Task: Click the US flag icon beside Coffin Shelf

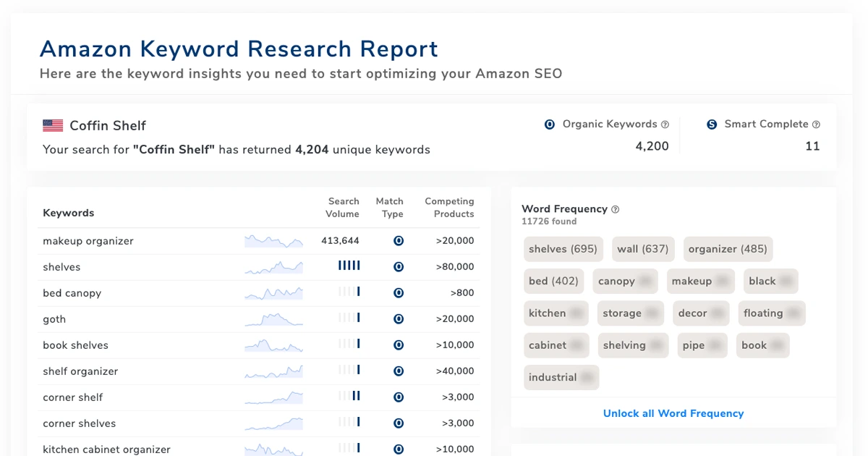Action: (x=53, y=125)
